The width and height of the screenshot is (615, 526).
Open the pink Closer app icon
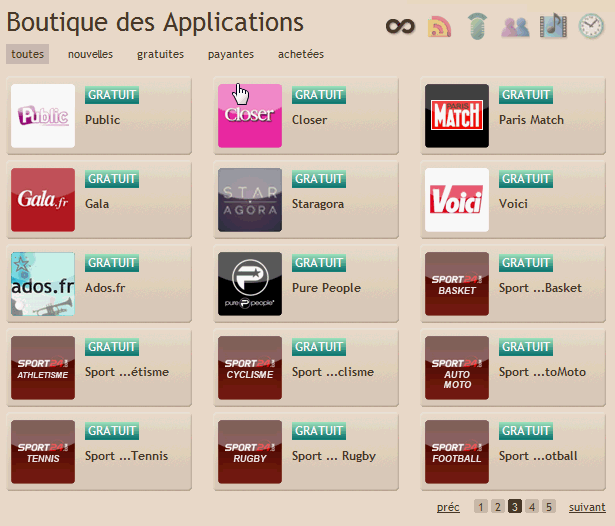(x=250, y=116)
